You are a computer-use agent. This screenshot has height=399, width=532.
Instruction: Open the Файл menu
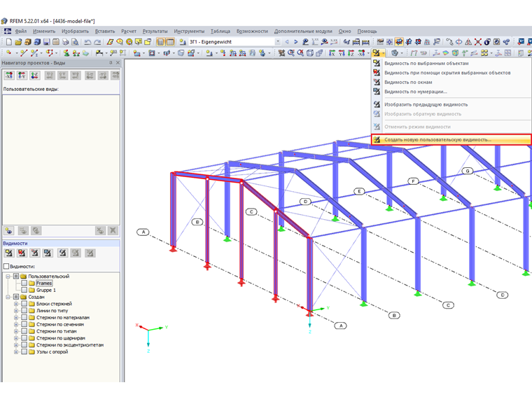pos(21,31)
